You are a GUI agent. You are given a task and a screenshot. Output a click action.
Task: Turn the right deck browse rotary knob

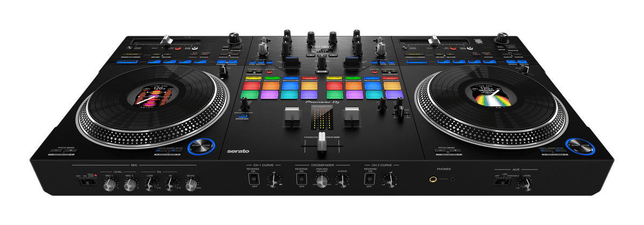pyautogui.click(x=502, y=38)
